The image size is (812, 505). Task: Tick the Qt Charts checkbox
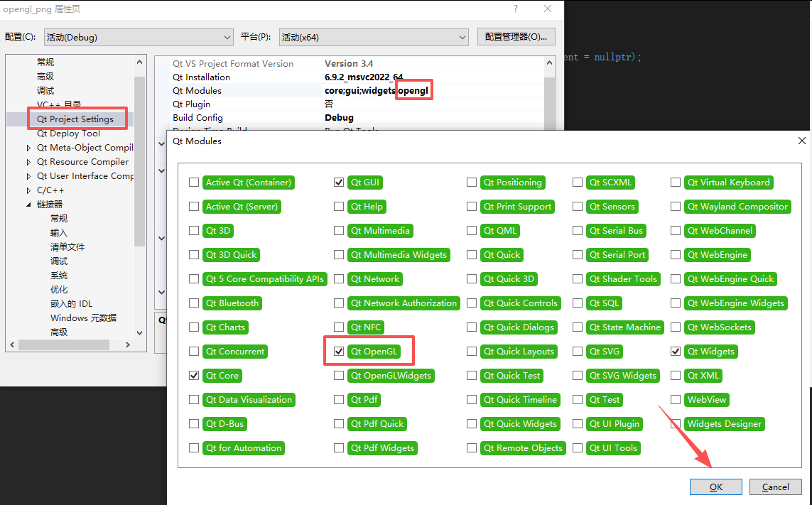point(194,327)
